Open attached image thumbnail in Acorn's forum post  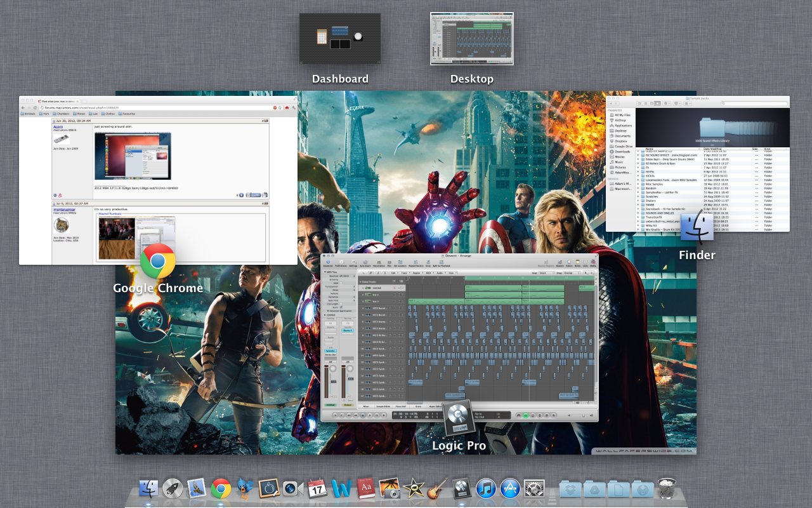point(133,156)
